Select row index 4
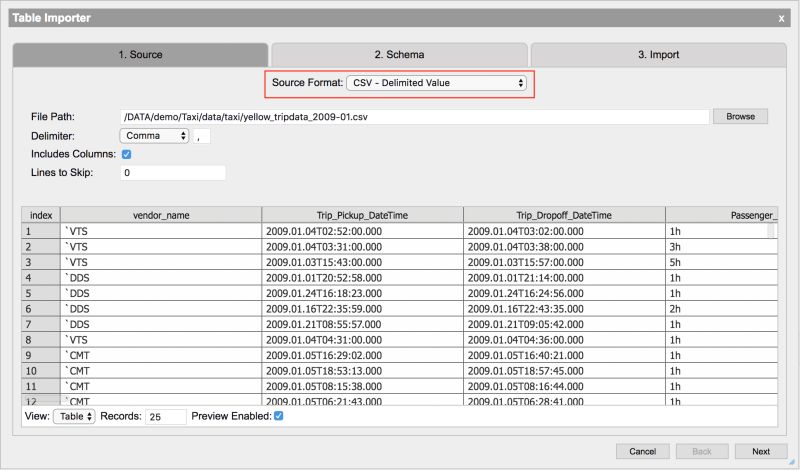 tap(41, 278)
